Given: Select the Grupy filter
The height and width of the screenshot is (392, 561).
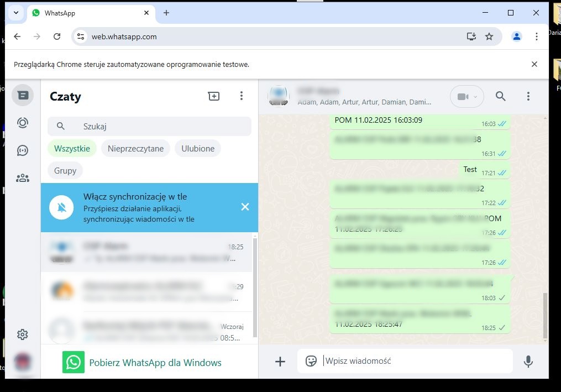Looking at the screenshot, I should [x=65, y=171].
